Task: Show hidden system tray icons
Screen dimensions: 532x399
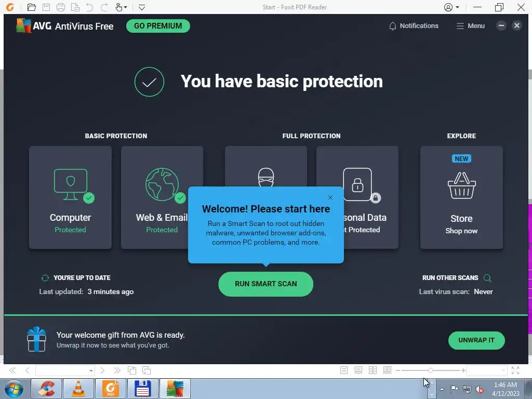Action: click(442, 389)
